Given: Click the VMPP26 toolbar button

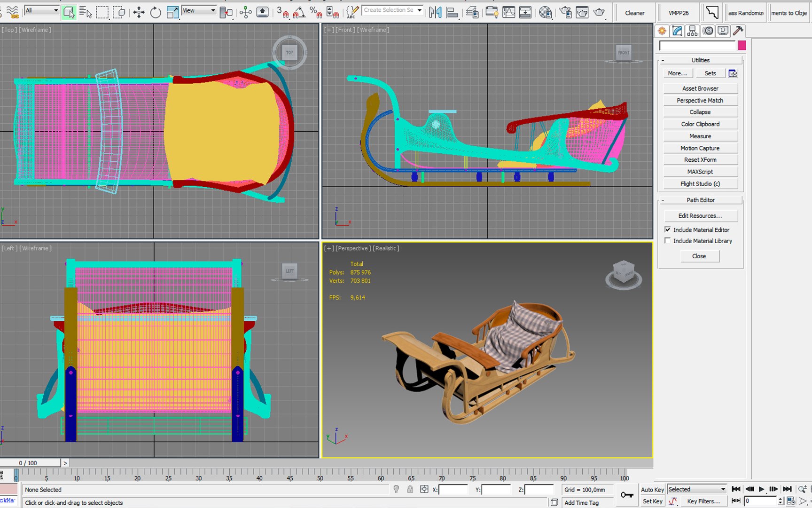Looking at the screenshot, I should [x=679, y=13].
